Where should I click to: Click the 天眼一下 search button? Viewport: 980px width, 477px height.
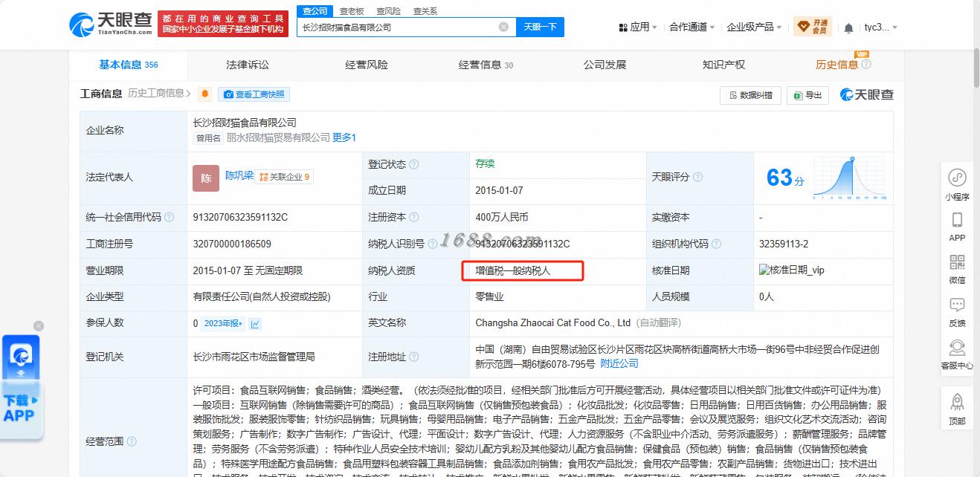540,27
